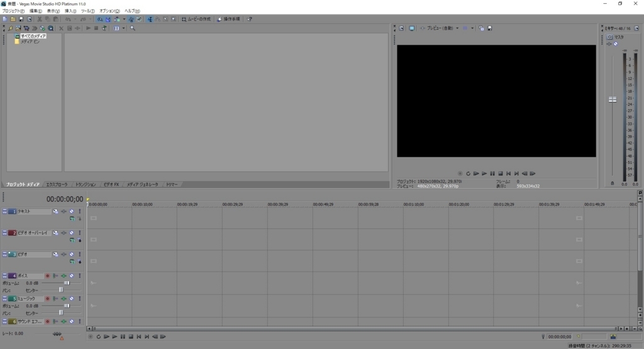
Task: Open the 表示 menu
Action: [53, 11]
